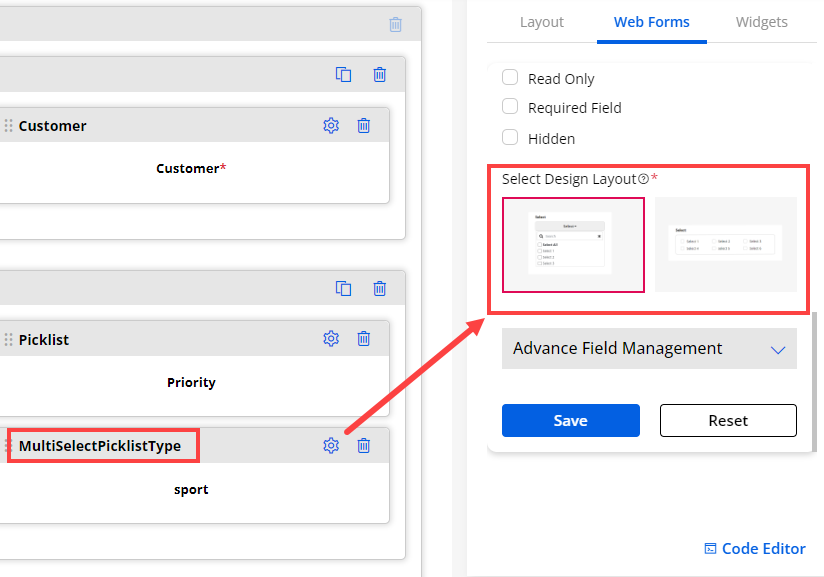Enable the Read Only checkbox
The width and height of the screenshot is (824, 577).
point(510,78)
